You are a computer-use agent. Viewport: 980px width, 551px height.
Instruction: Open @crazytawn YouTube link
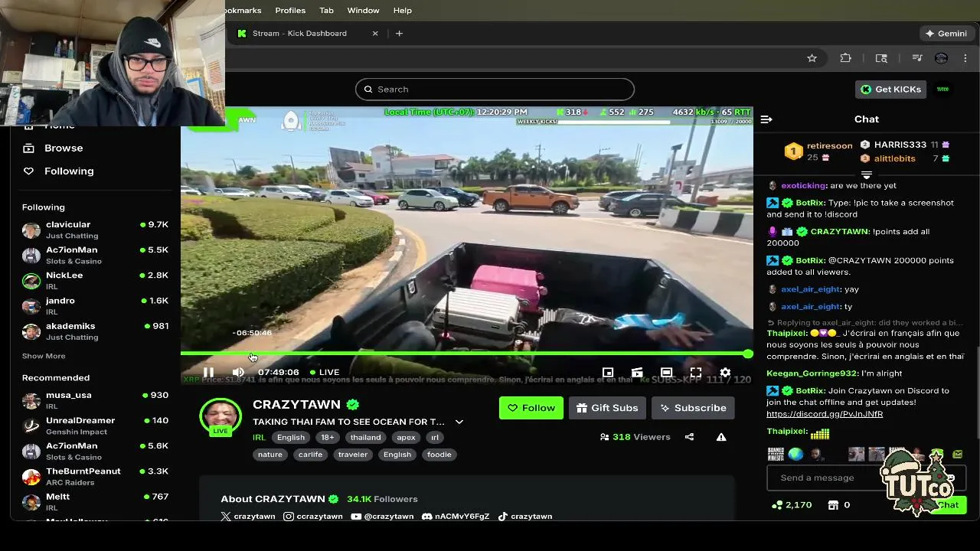tap(382, 517)
